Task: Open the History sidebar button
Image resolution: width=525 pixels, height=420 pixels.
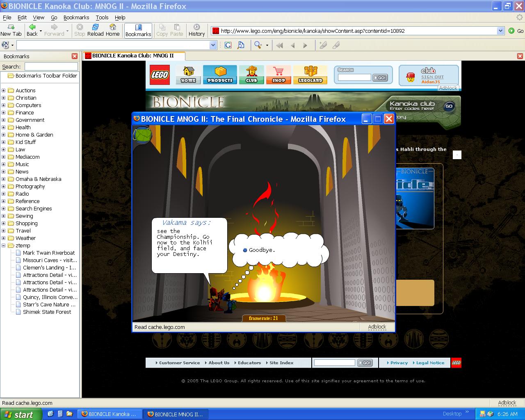Action: pyautogui.click(x=196, y=30)
